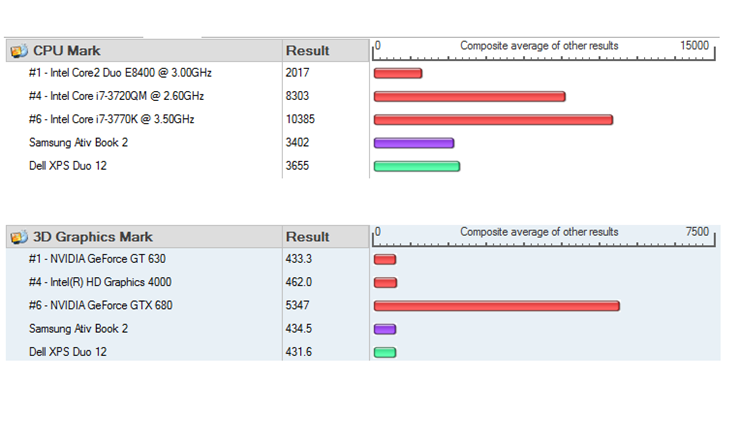Click the Result header in 3D Graphics table
This screenshot has width=740, height=446.
tap(308, 237)
